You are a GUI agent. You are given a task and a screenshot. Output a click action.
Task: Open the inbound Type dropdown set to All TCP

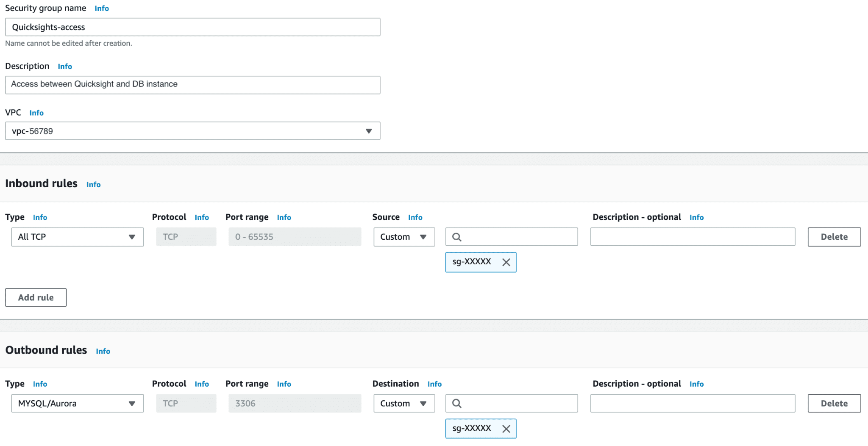pos(77,237)
